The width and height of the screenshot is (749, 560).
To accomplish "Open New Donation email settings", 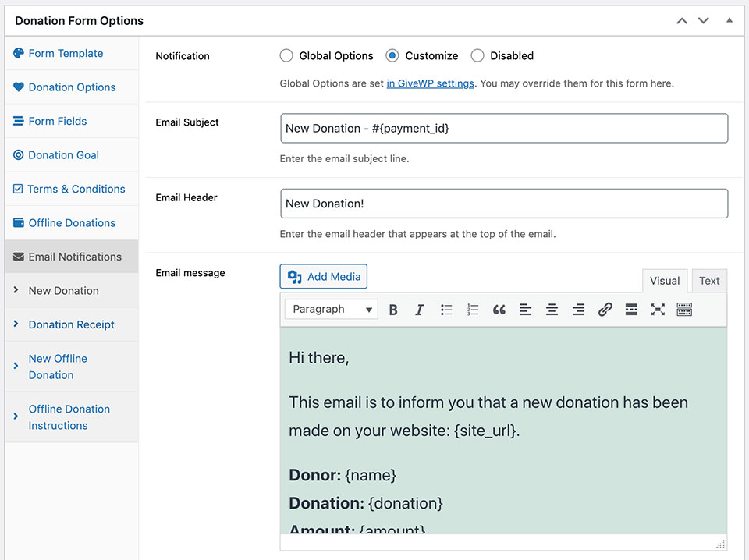I will coord(72,291).
